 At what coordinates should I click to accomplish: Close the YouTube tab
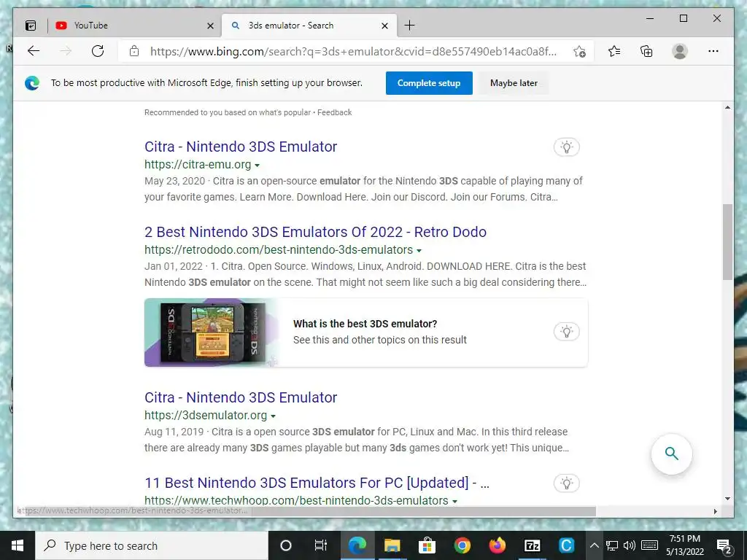tap(210, 26)
